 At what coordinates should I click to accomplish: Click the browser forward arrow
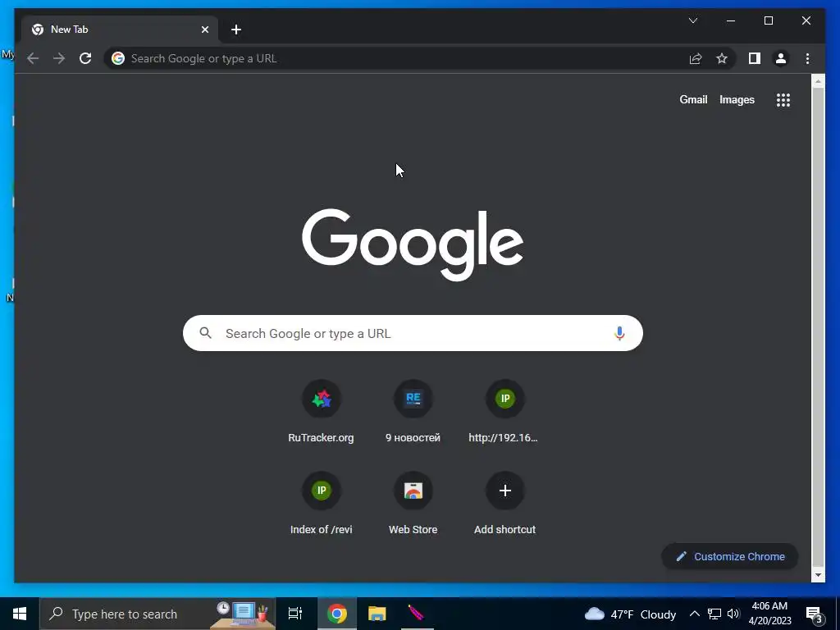point(59,58)
